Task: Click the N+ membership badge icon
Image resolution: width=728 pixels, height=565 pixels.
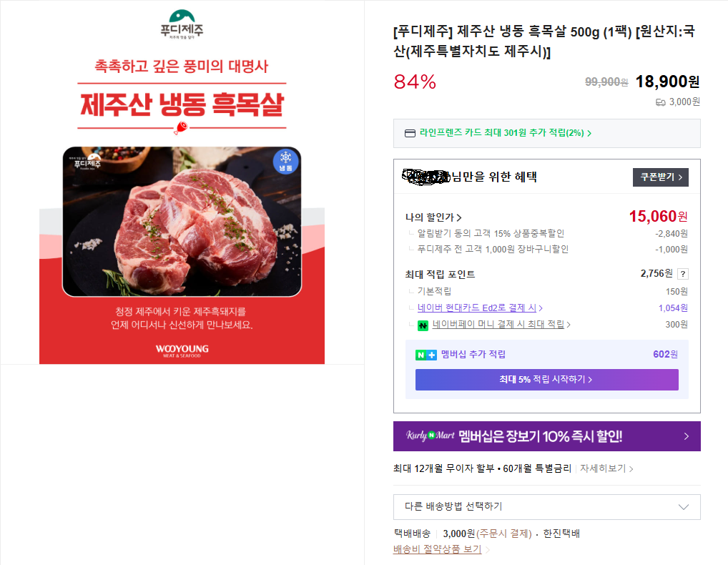Action: [x=426, y=355]
